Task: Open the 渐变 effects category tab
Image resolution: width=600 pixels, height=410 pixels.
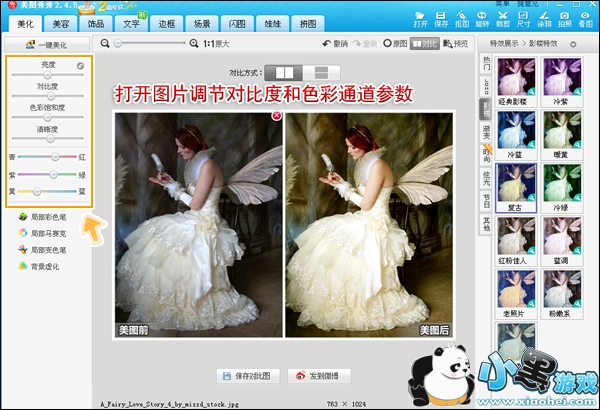Action: pos(486,132)
